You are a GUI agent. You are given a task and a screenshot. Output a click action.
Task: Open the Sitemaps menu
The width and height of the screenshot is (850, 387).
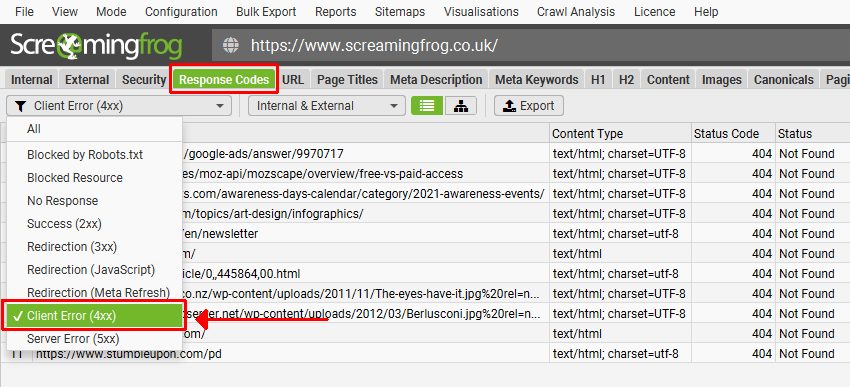tap(400, 11)
